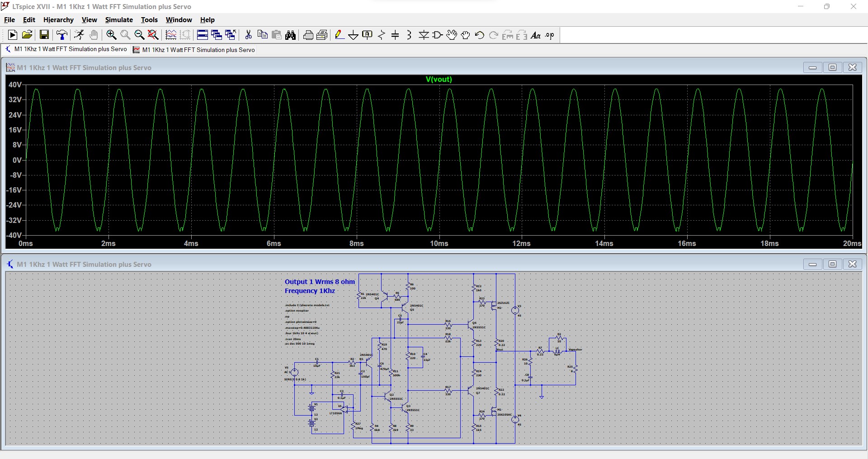Screen dimensions: 868x459
Task: Zoom out with the magnifier minus icon
Action: [x=139, y=35]
